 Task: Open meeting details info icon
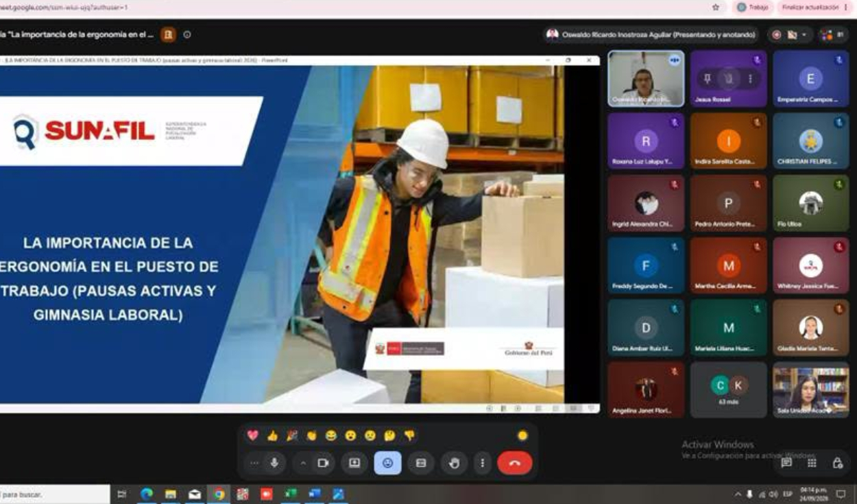click(187, 34)
